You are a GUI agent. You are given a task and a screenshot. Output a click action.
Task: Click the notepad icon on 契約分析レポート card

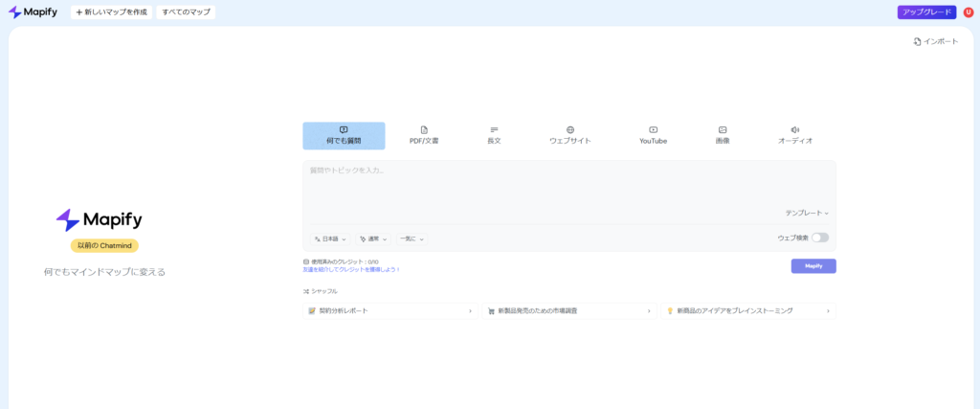click(x=313, y=310)
